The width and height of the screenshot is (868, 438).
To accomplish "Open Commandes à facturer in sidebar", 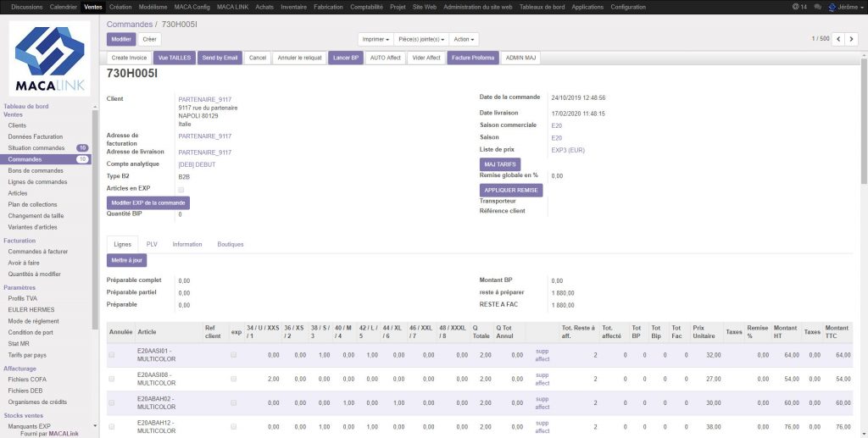I will click(38, 251).
